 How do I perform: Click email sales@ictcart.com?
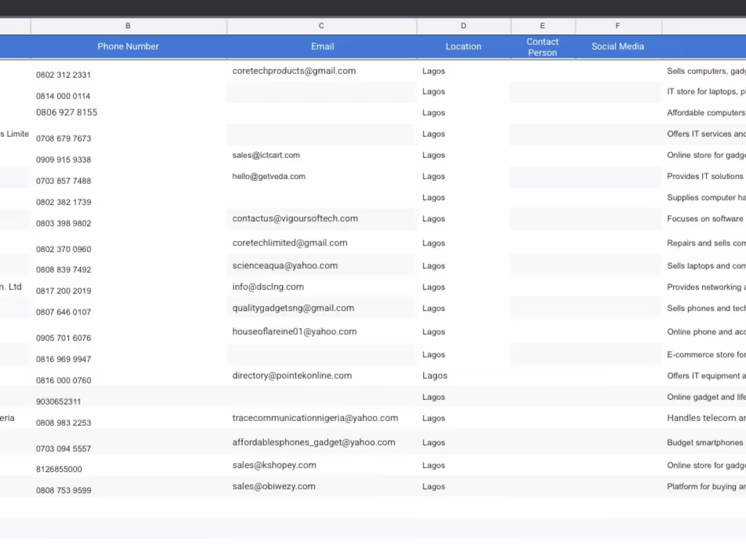[266, 155]
